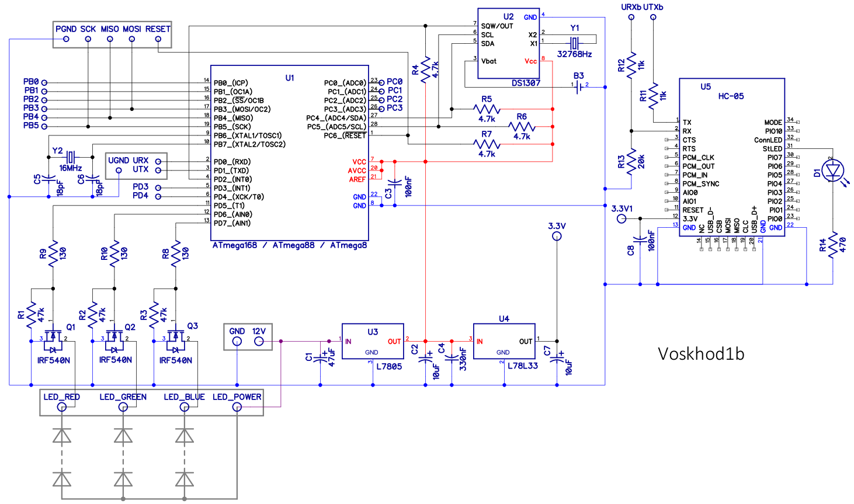Image resolution: width=854 pixels, height=504 pixels.
Task: Click the B3 battery symbol
Action: (579, 87)
